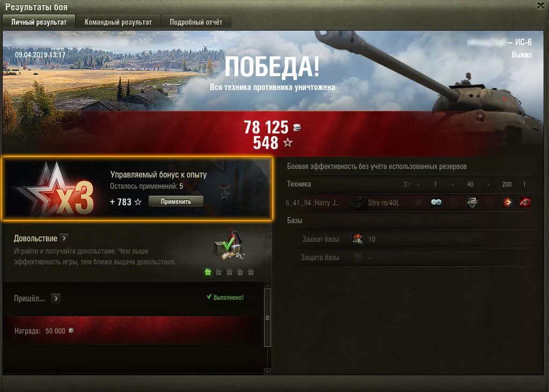Image resolution: width=549 pixels, height=392 pixels.
Task: Click the base defense shield icon
Action: click(357, 257)
